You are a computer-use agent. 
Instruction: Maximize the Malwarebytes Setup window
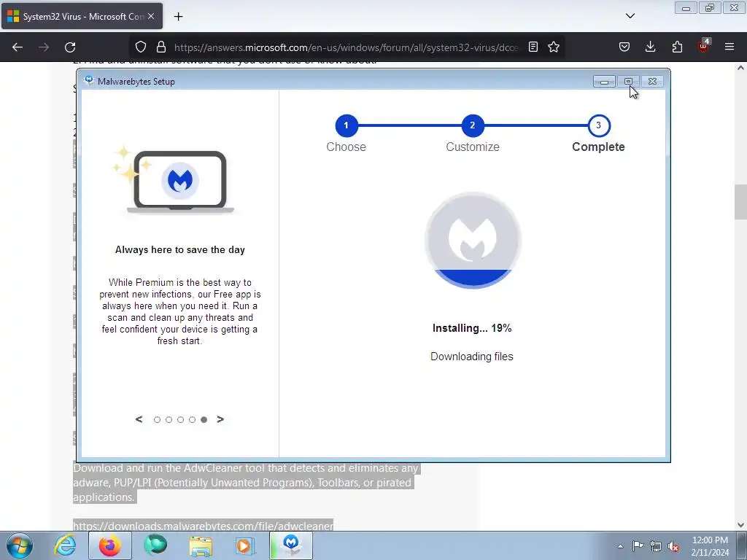click(x=628, y=82)
